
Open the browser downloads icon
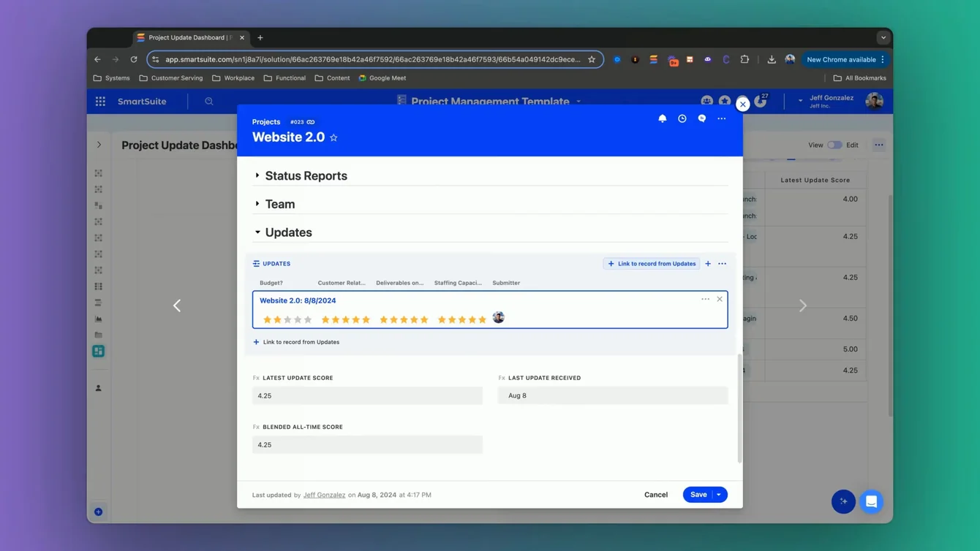coord(772,60)
